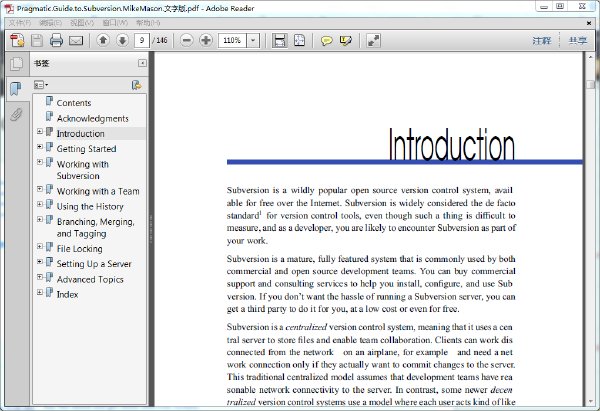The image size is (600, 411).
Task: Open the 帮助(H) menu
Action: tap(148, 23)
